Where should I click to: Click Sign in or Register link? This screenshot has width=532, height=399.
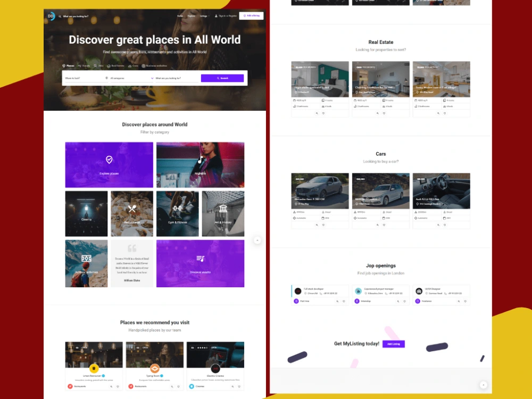(x=226, y=16)
